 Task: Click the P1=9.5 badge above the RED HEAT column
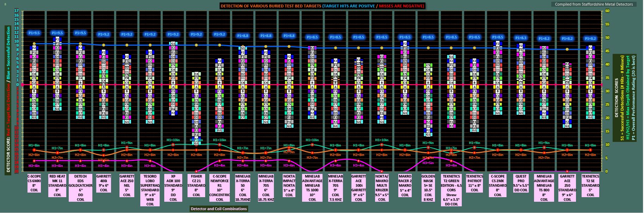coord(57,33)
